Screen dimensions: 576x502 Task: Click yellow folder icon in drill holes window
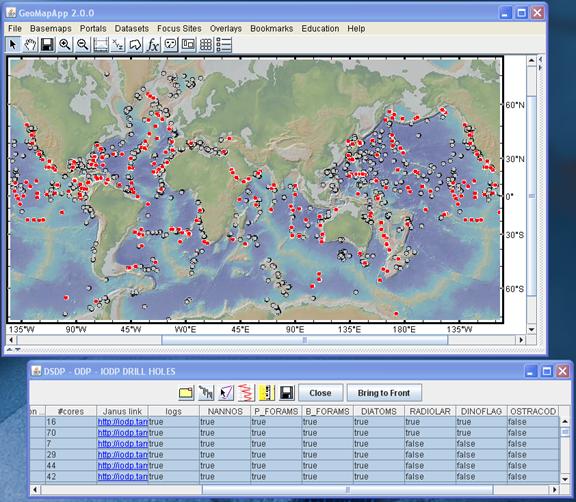click(x=186, y=393)
